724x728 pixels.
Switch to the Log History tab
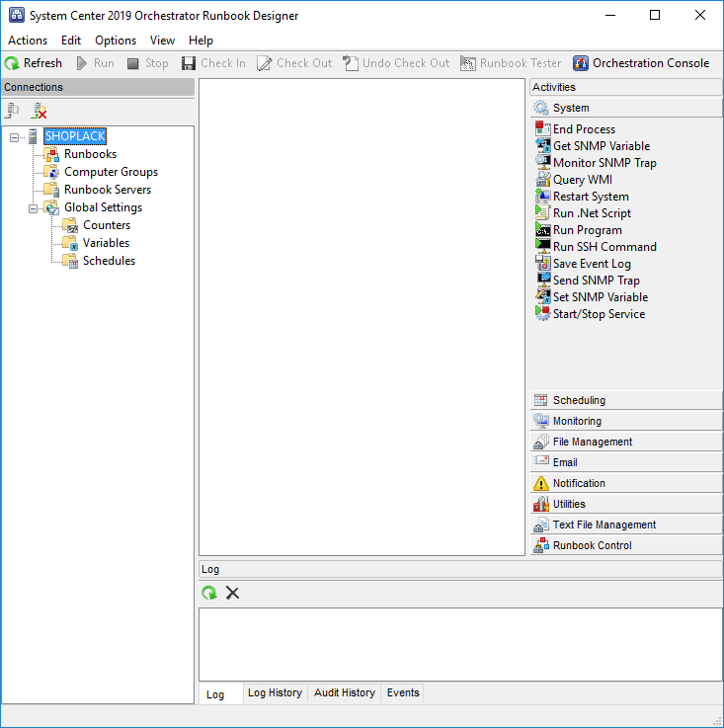click(275, 692)
